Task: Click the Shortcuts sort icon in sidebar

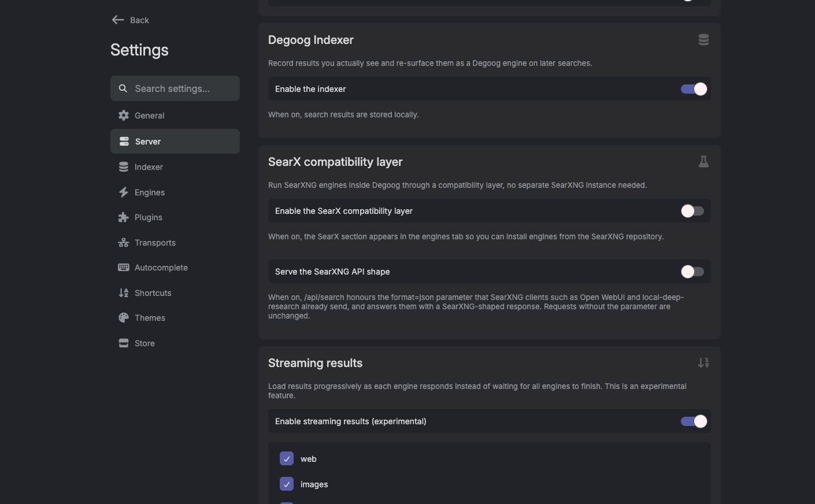Action: click(124, 293)
